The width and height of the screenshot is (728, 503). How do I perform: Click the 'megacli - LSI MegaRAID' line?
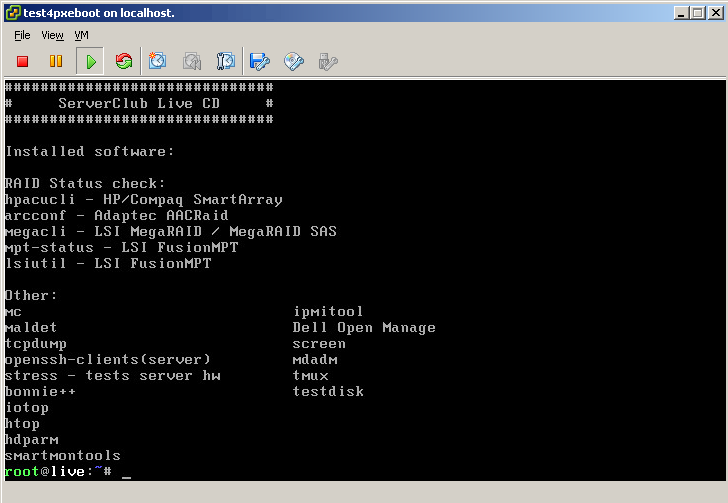point(171,232)
